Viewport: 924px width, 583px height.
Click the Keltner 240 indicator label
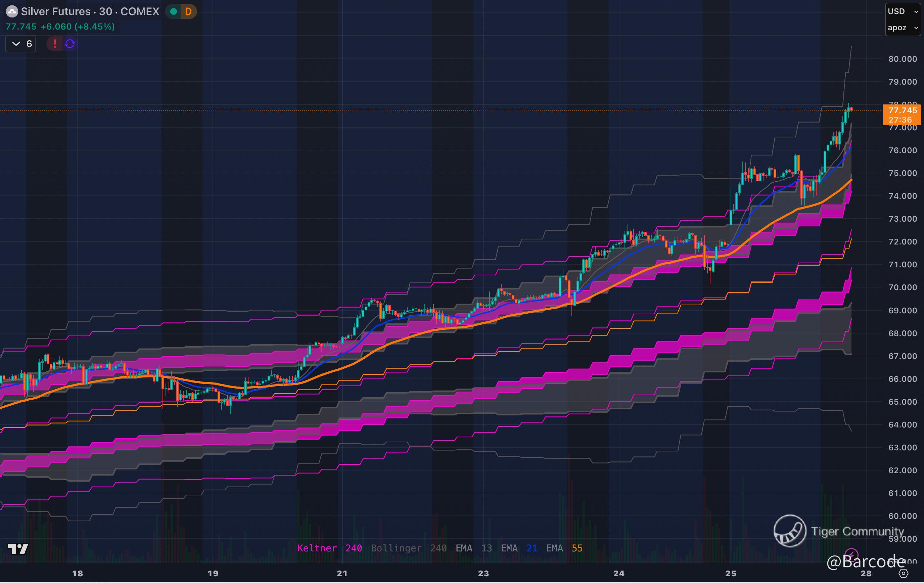(329, 548)
